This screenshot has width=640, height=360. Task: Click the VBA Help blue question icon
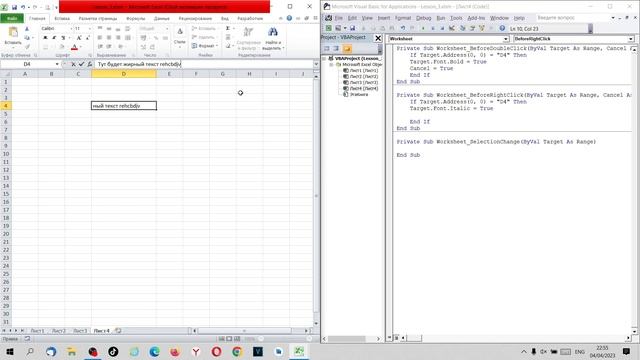(x=502, y=28)
